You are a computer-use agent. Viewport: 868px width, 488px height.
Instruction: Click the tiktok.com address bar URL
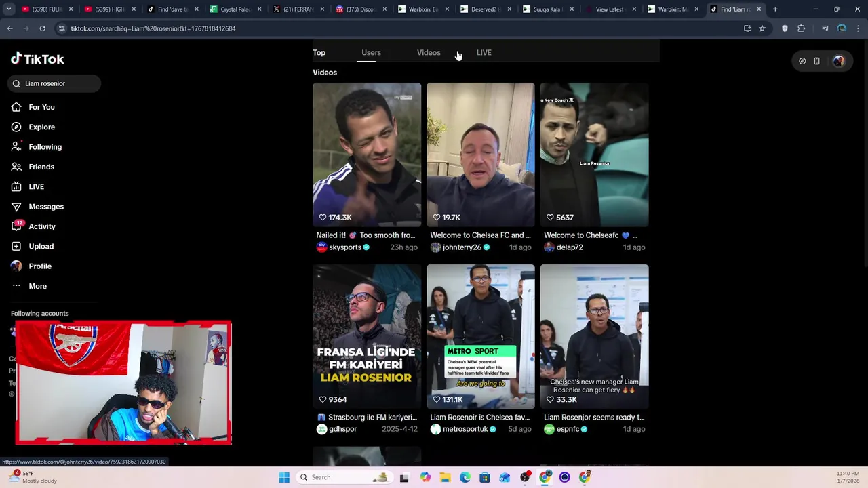coord(153,28)
